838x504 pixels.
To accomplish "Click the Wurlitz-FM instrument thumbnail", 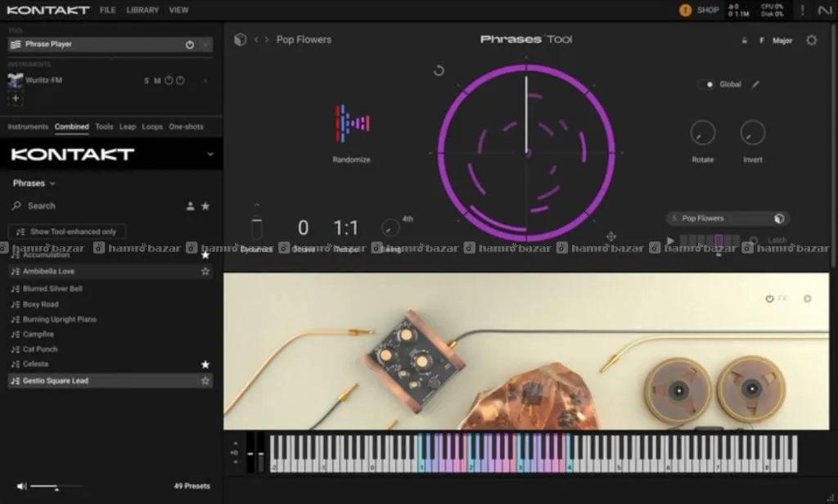I will point(15,80).
